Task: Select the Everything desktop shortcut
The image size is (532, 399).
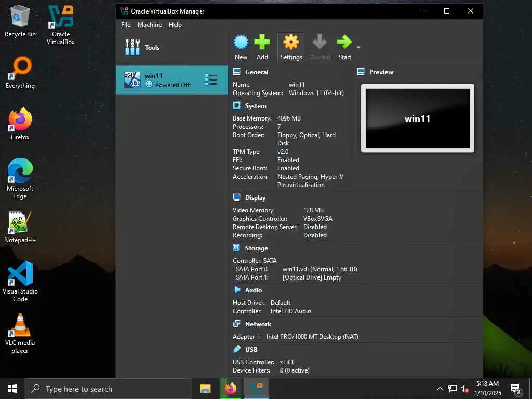Action: [x=20, y=73]
